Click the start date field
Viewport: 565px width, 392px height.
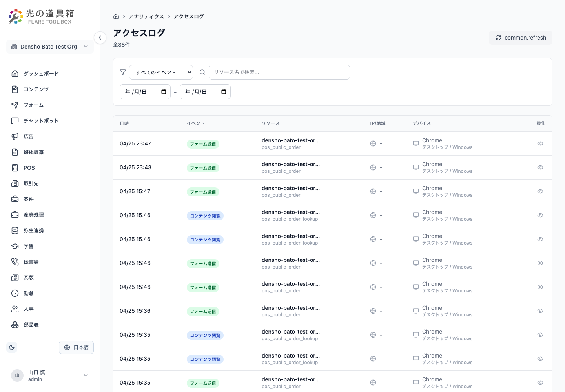[145, 92]
